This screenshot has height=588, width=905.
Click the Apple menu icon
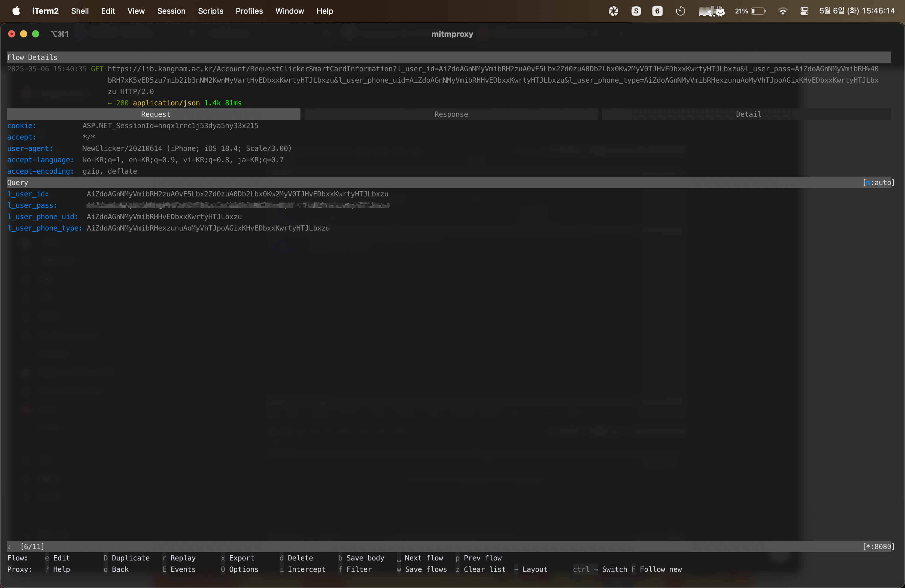(x=16, y=11)
